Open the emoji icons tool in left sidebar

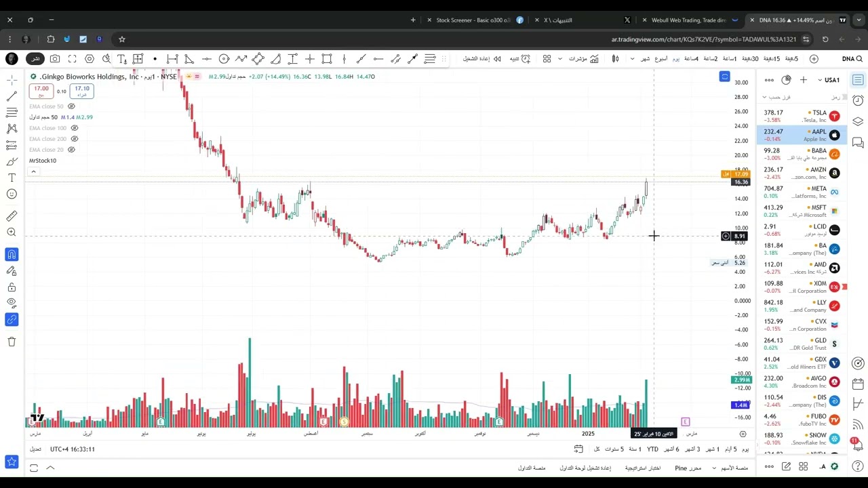pyautogui.click(x=12, y=194)
